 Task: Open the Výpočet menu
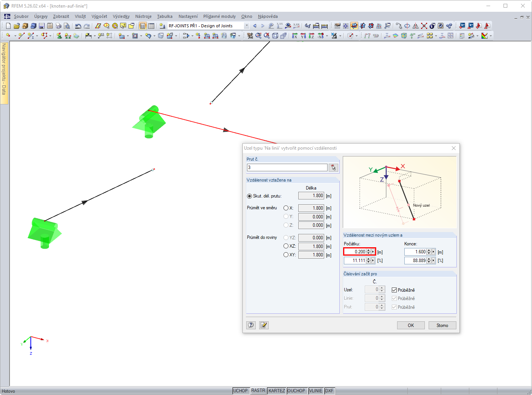point(99,16)
